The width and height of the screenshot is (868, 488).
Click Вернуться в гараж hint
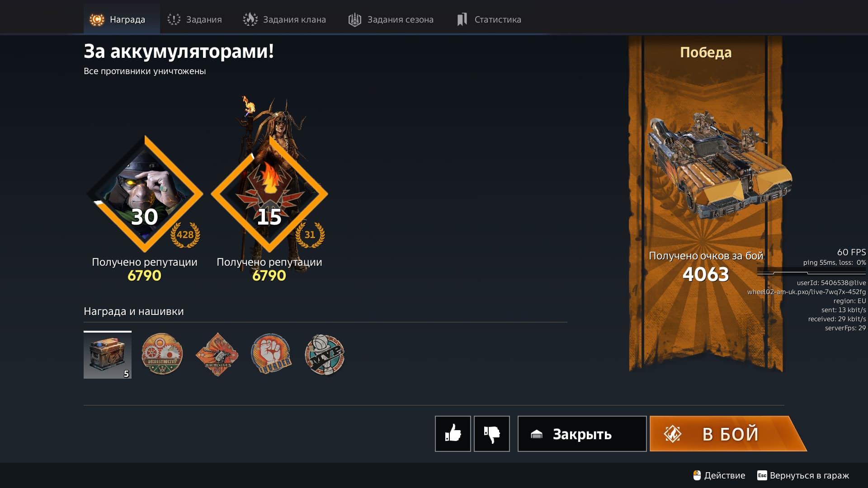[x=803, y=475]
